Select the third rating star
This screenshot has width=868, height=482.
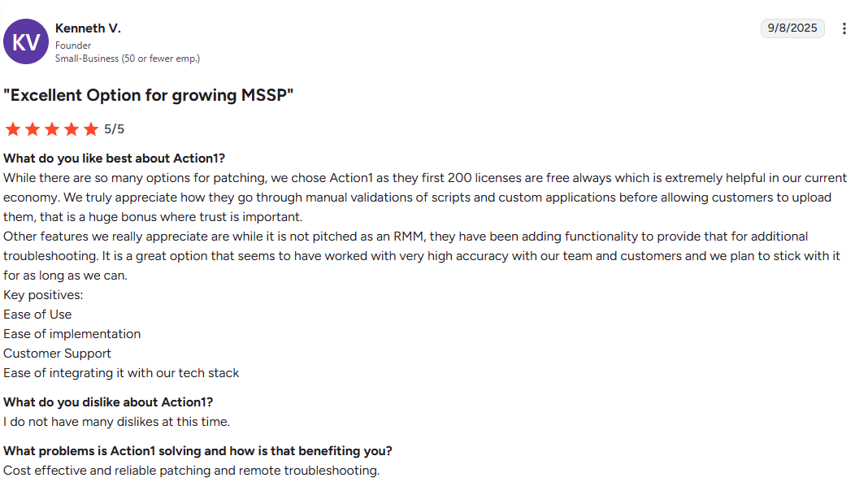coord(52,129)
